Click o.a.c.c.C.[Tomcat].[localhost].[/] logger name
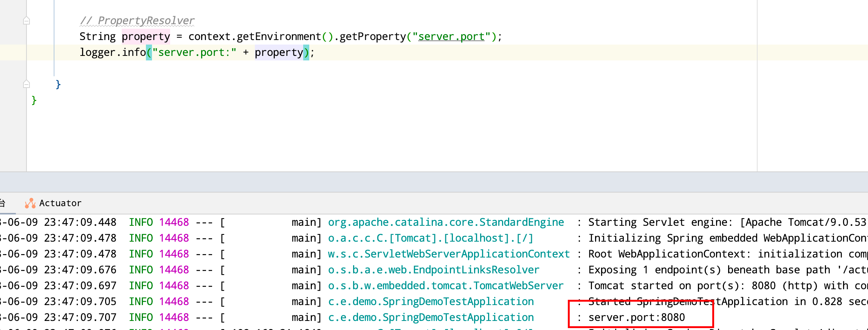This screenshot has height=330, width=868. pos(431,238)
